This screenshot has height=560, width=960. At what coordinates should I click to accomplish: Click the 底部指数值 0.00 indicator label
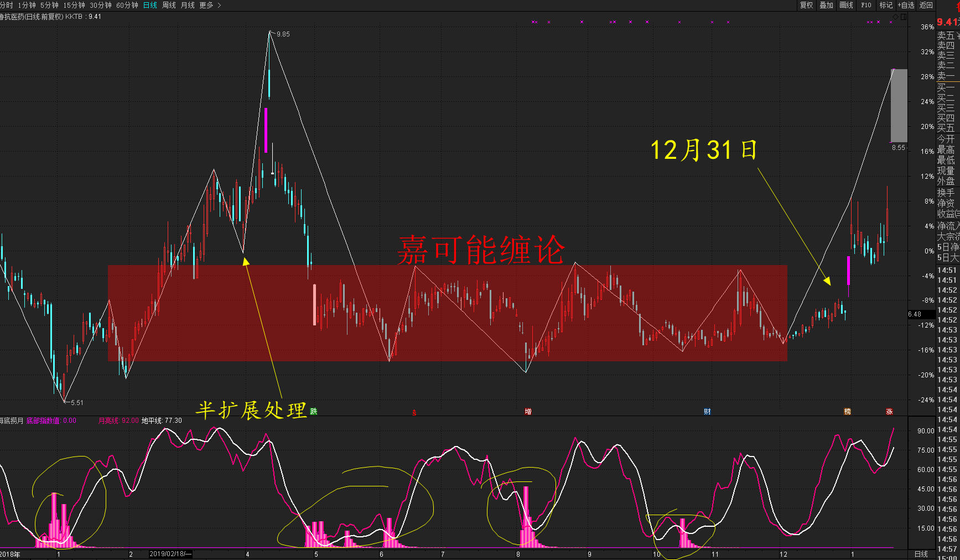51,421
